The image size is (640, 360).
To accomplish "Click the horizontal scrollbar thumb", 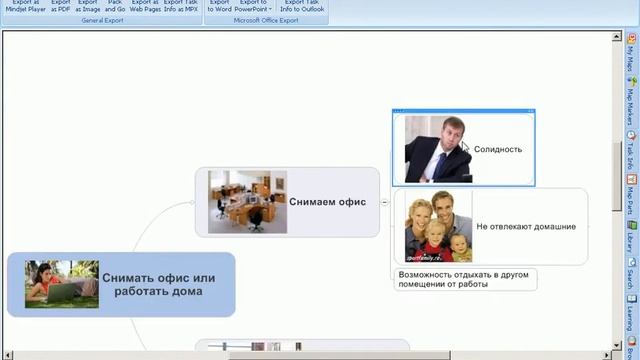I will coord(339,355).
